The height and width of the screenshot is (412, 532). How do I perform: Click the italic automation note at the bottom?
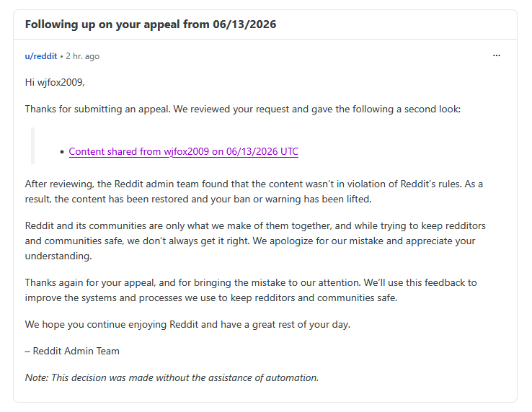172,377
